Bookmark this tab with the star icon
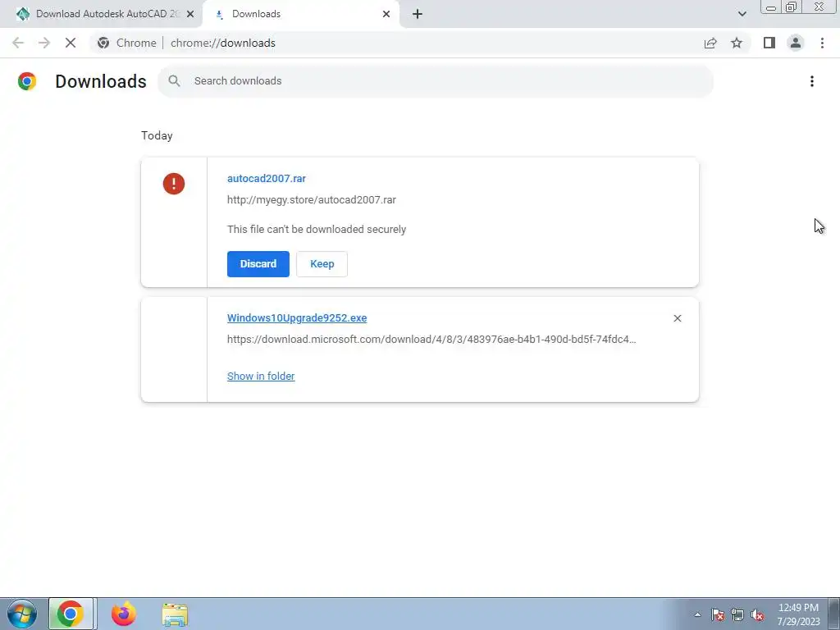The image size is (840, 630). point(737,43)
